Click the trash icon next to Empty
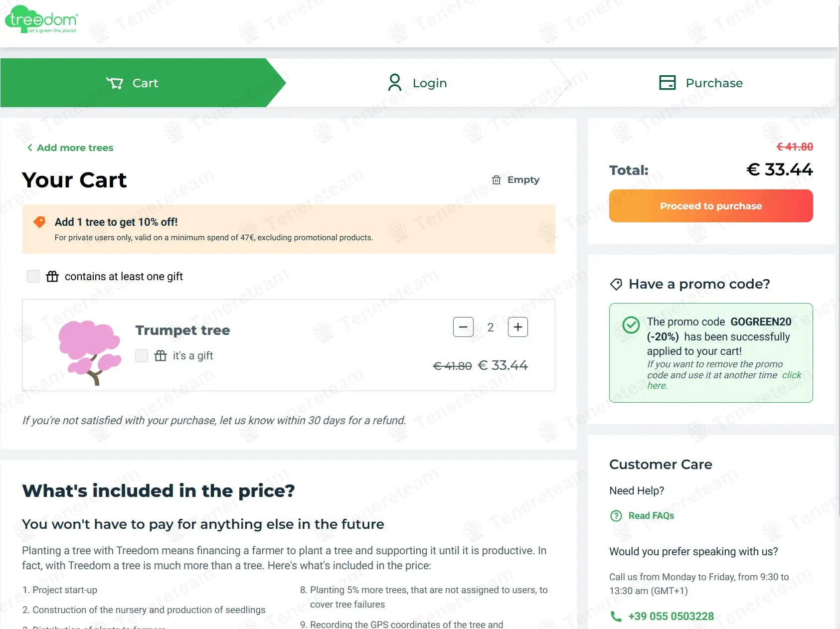Image resolution: width=840 pixels, height=629 pixels. pyautogui.click(x=496, y=180)
